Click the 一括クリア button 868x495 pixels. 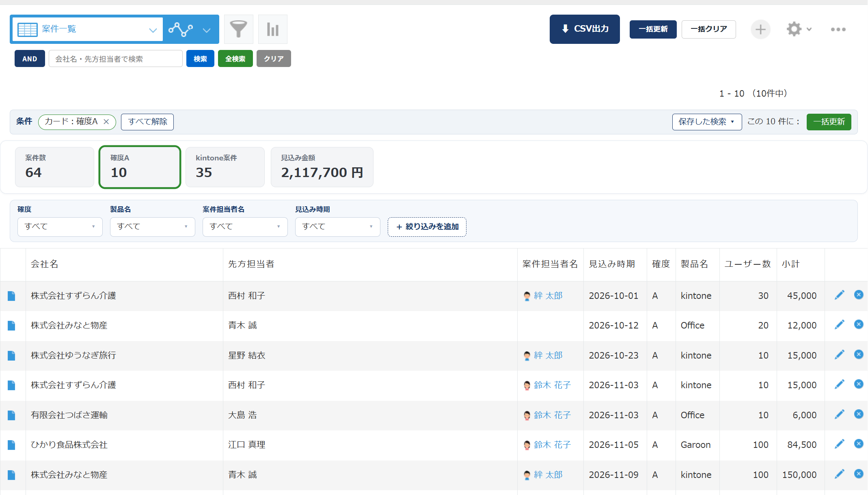point(709,29)
